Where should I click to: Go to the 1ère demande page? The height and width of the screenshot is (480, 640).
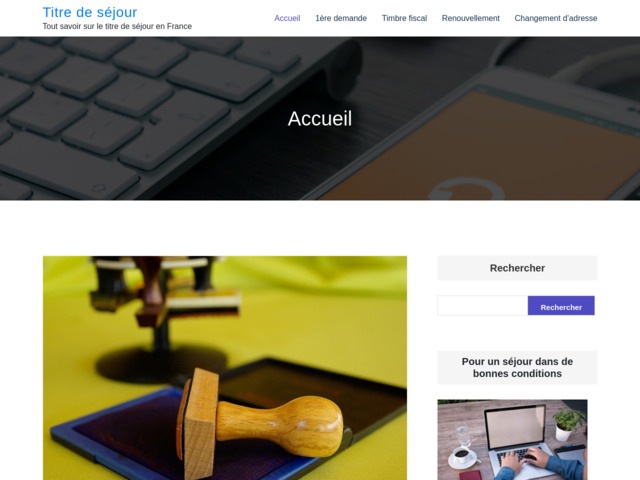(341, 18)
